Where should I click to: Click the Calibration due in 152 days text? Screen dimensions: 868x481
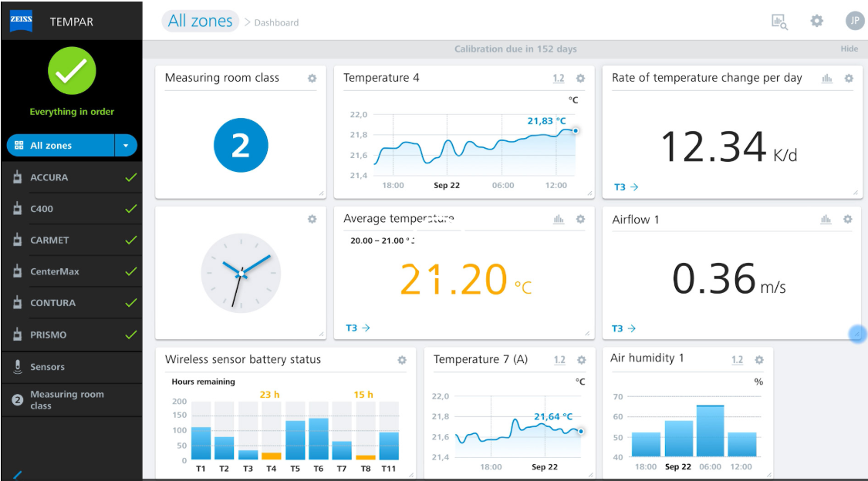(x=515, y=49)
